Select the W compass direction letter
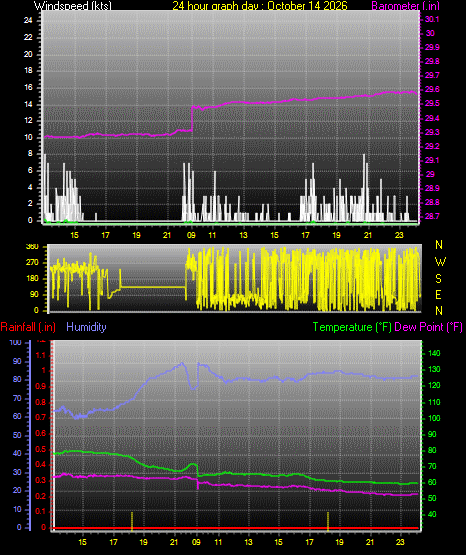Image resolution: width=466 pixels, height=555 pixels. (x=440, y=262)
